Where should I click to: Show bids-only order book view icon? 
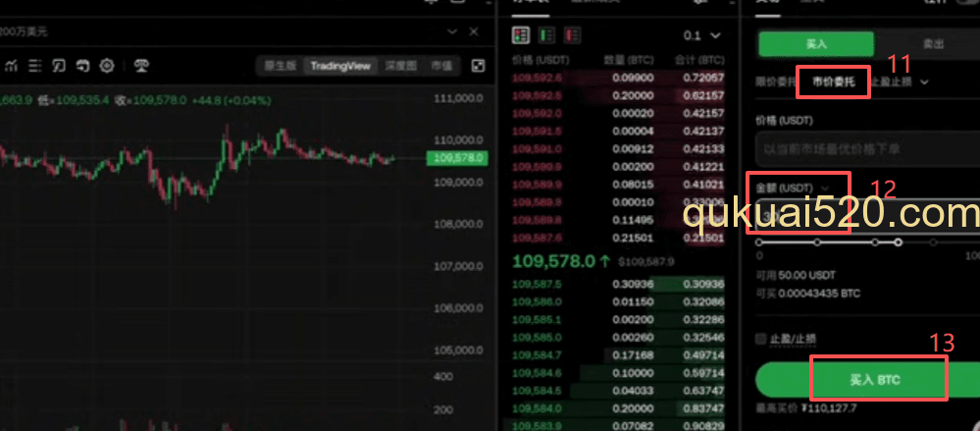point(546,35)
